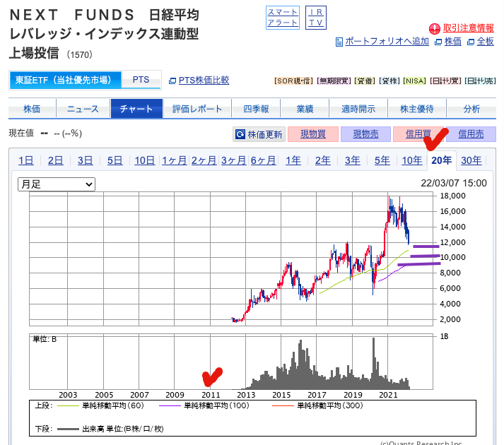Switch to the 株価 tab
Viewport: 504px width, 445px height.
[x=32, y=109]
